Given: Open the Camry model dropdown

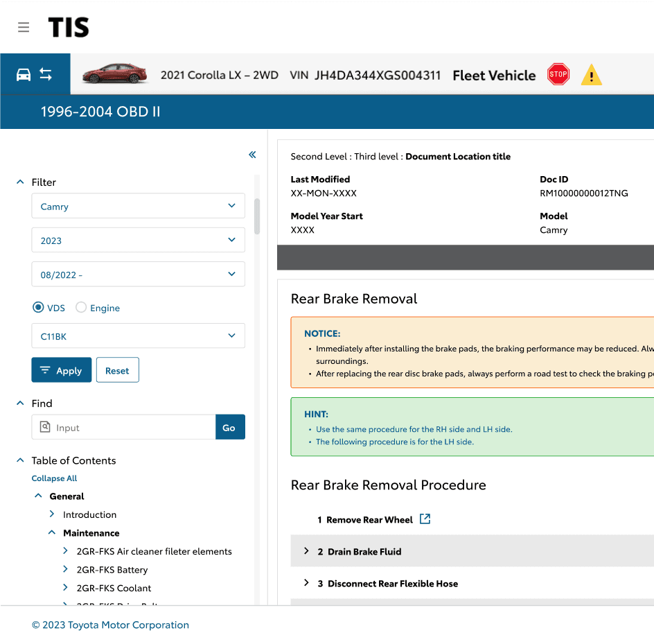Looking at the screenshot, I should pos(138,206).
